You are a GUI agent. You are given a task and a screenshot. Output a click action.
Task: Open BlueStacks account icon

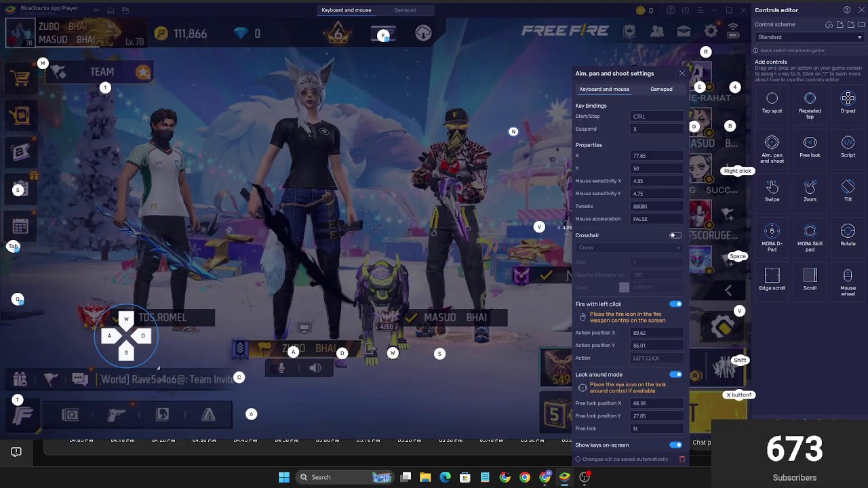point(671,10)
